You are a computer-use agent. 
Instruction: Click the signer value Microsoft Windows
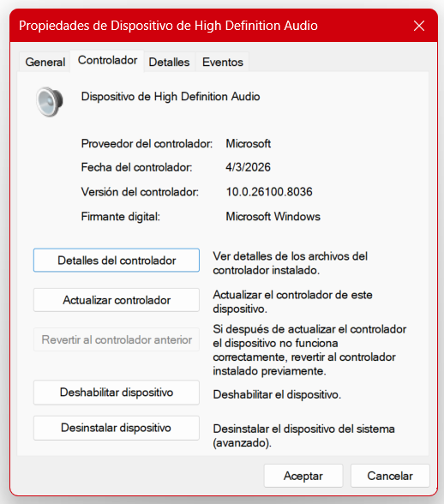pos(273,216)
